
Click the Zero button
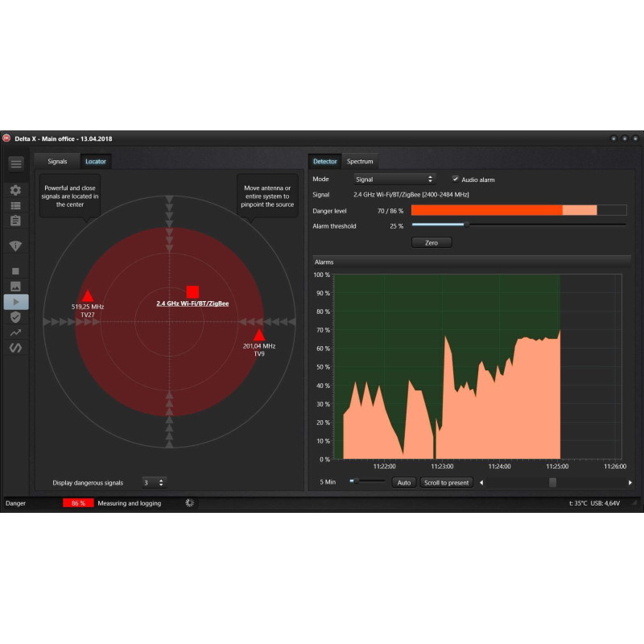[x=431, y=243]
